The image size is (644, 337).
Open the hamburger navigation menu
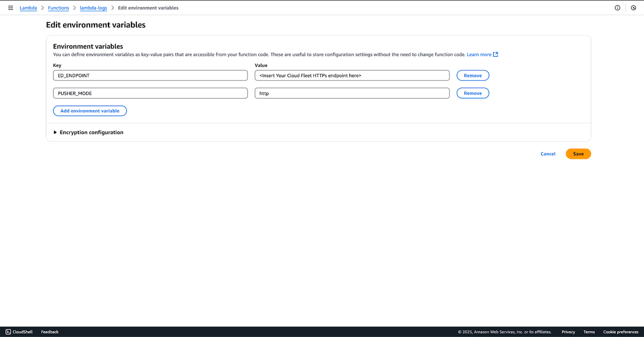pos(11,8)
